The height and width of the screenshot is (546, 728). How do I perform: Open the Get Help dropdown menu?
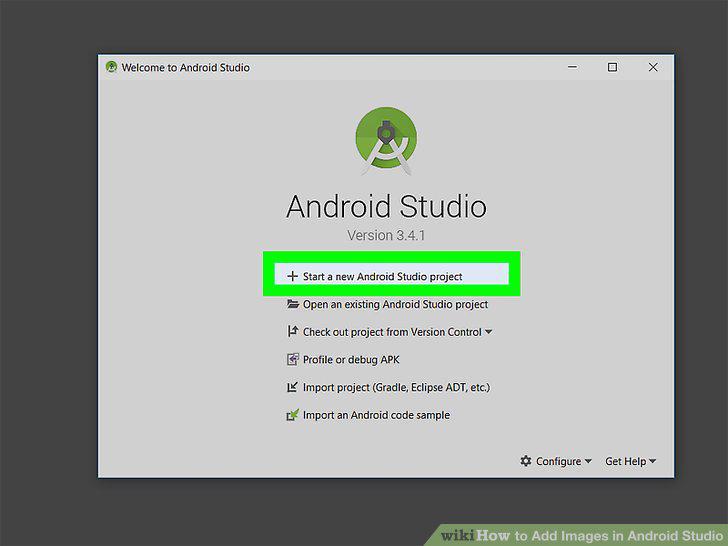coord(630,461)
